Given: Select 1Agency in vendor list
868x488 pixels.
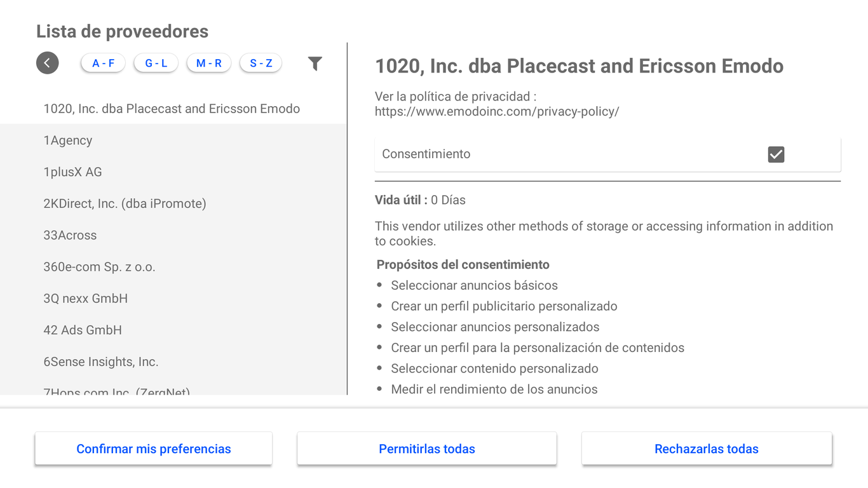Looking at the screenshot, I should 68,140.
